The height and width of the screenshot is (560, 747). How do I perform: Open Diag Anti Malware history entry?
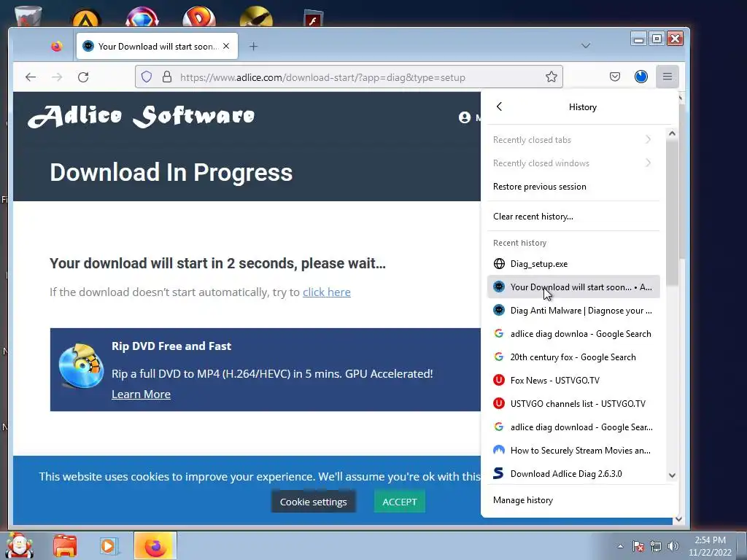(x=573, y=310)
